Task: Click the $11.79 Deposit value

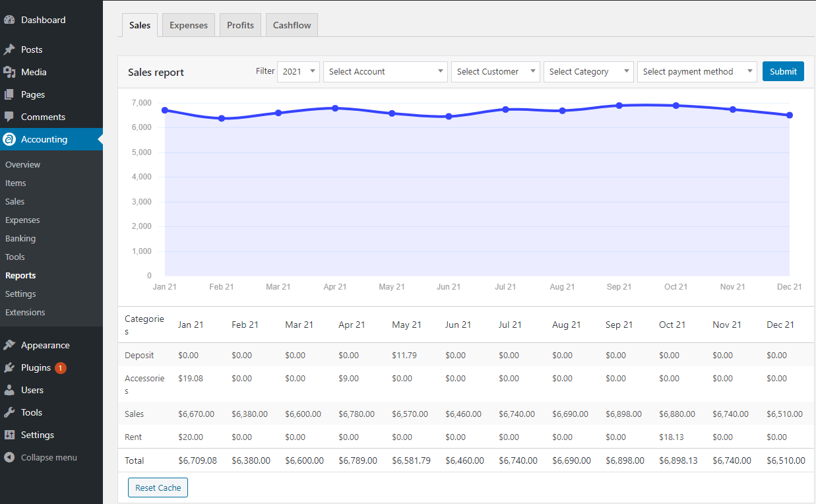Action: click(x=404, y=355)
